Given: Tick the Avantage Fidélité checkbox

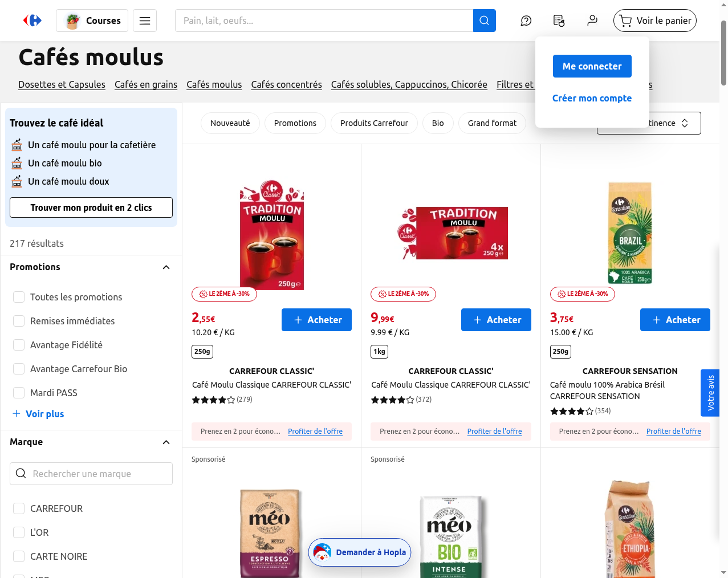Looking at the screenshot, I should tap(19, 345).
